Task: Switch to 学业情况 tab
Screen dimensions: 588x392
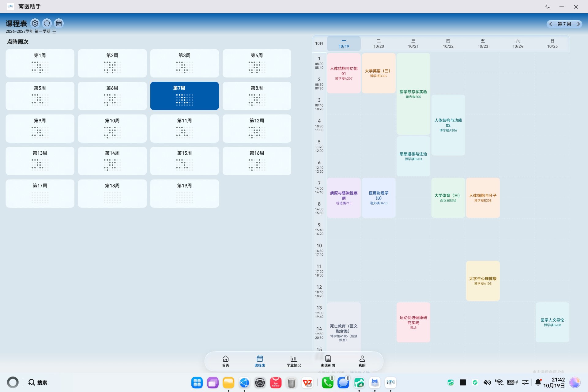Action: point(294,361)
